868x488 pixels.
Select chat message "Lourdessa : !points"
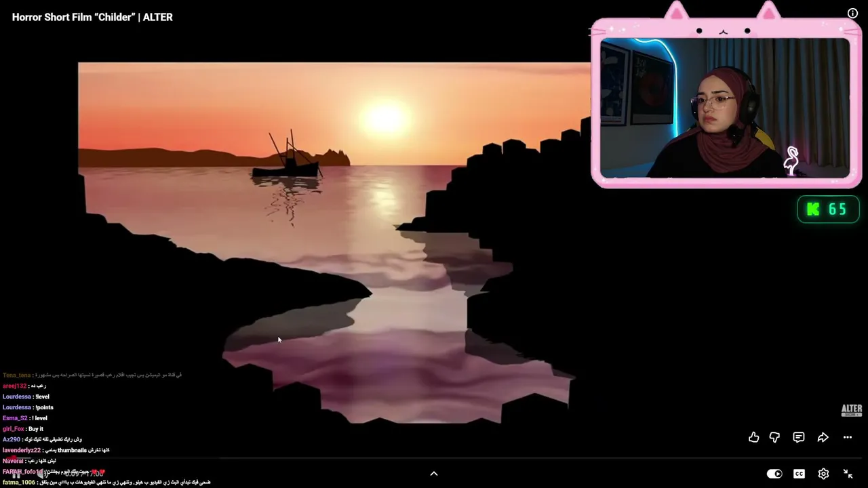click(28, 407)
